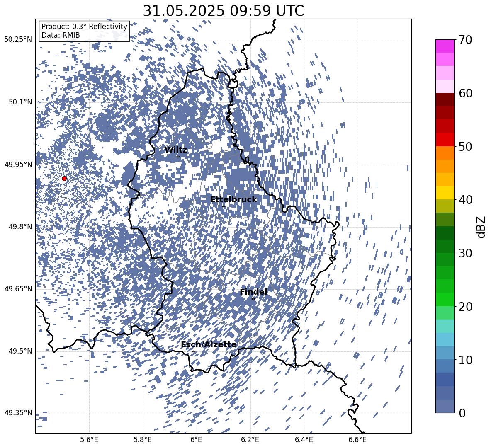Click the Findel plus marker
Viewport: 491px width, 448px height.
(x=253, y=299)
